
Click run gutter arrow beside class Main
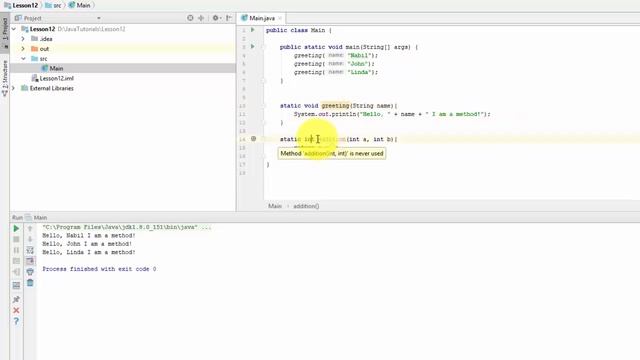pos(253,30)
